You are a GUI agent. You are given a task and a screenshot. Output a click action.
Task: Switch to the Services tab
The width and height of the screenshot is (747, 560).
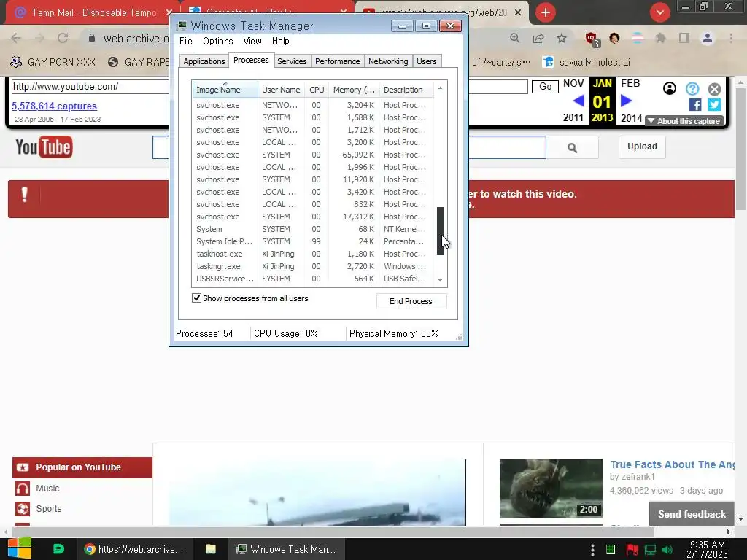point(292,61)
